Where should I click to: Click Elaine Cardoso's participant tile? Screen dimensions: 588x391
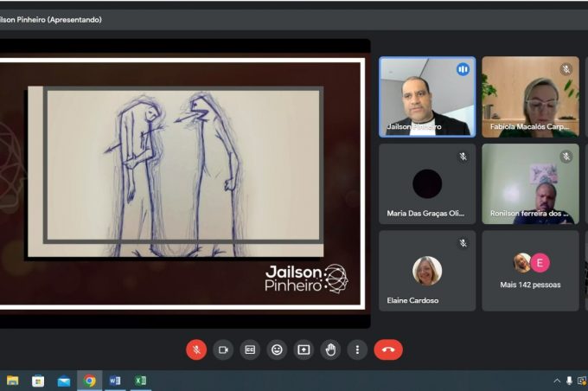(x=427, y=270)
